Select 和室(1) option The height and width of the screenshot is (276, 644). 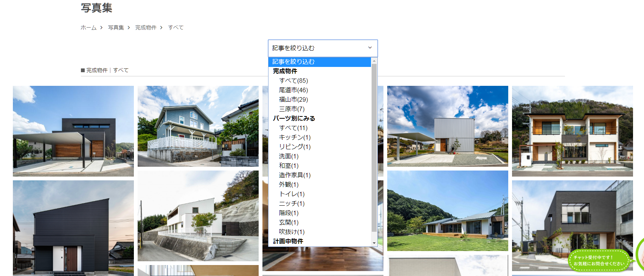pos(320,166)
